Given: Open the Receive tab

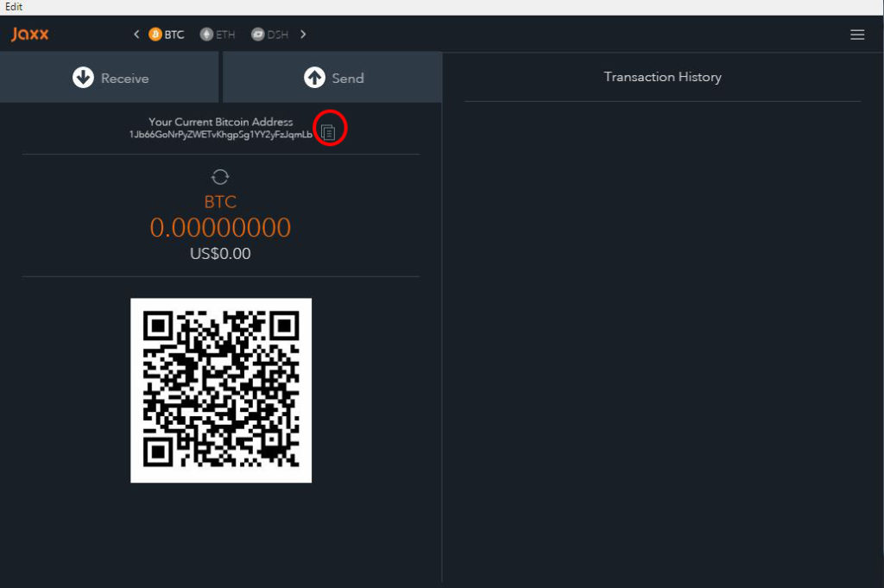Looking at the screenshot, I should coord(109,77).
